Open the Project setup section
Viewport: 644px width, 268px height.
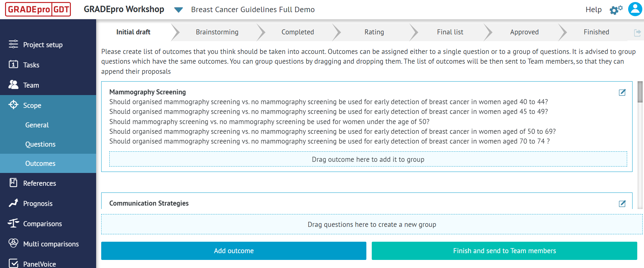pos(43,44)
